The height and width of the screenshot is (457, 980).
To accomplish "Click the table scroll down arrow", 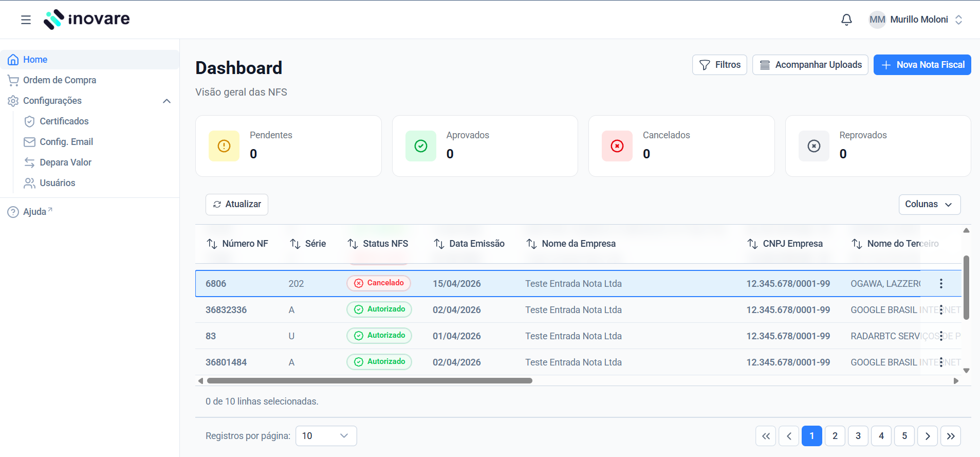I will (x=966, y=371).
